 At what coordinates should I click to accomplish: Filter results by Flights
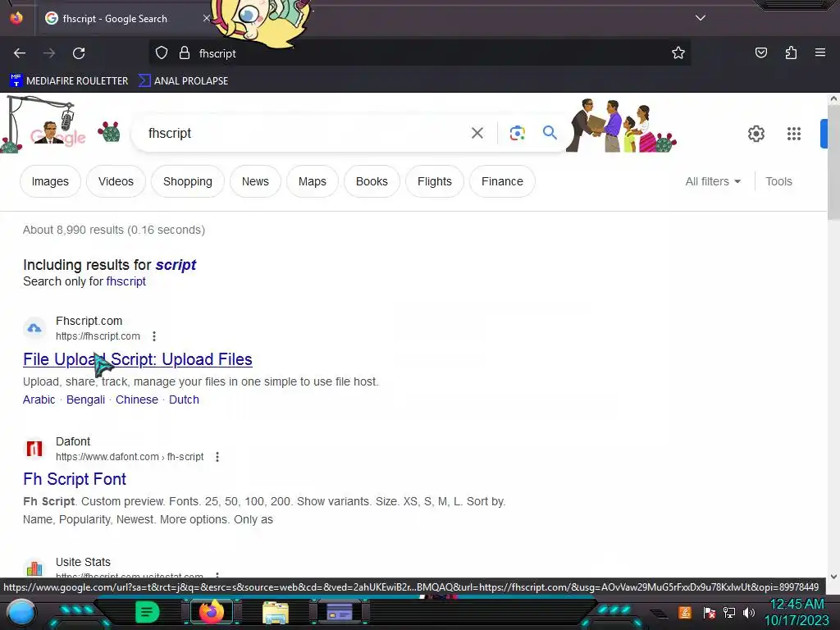435,181
